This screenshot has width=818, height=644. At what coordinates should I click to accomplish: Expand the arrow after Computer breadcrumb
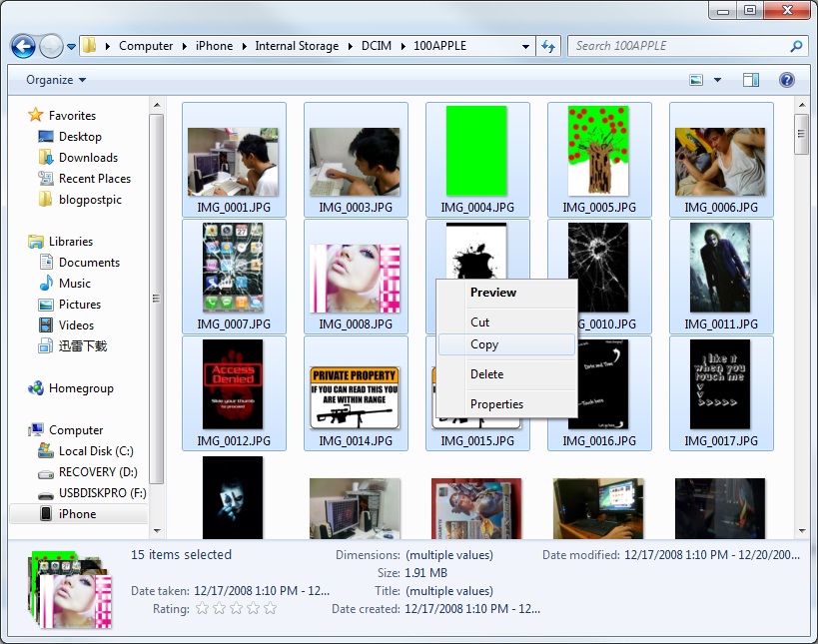point(184,46)
